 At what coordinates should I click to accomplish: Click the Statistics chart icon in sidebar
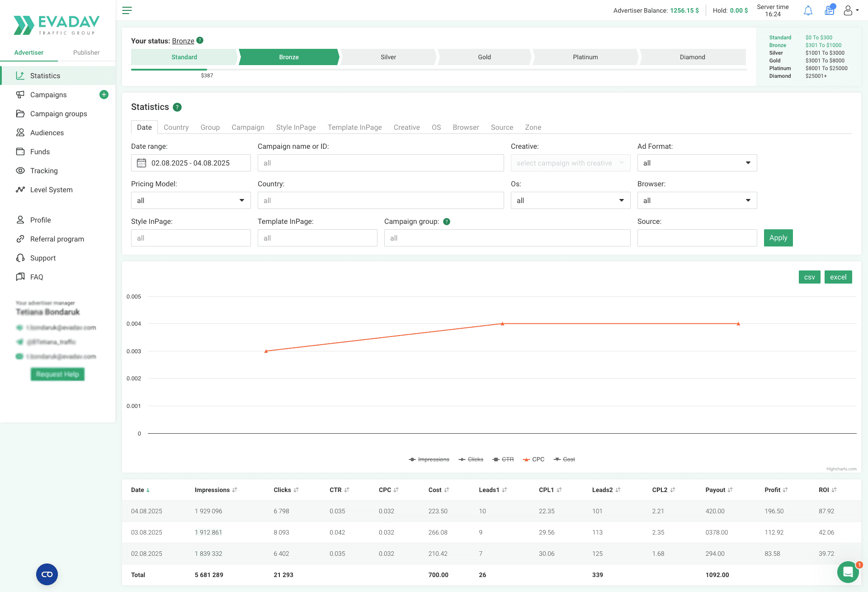pyautogui.click(x=20, y=76)
